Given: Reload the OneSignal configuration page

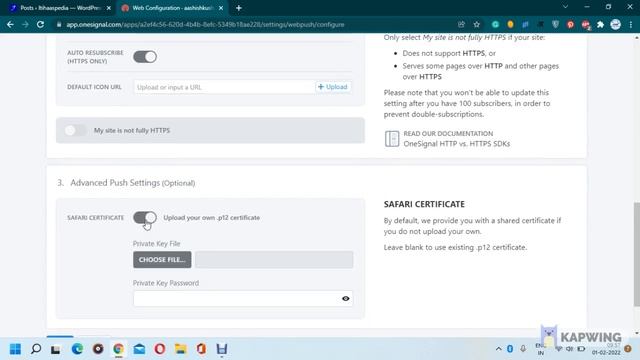Looking at the screenshot, I should (x=40, y=24).
